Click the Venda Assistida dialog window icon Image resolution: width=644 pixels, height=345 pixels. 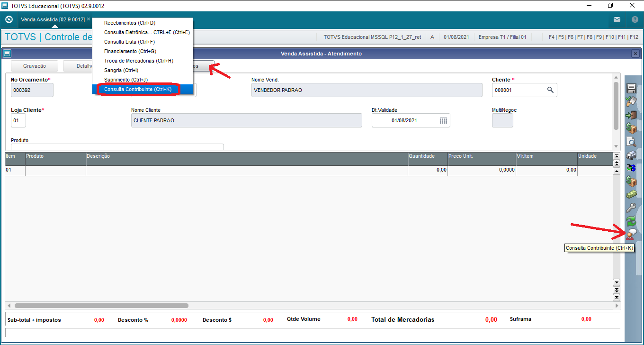coord(7,54)
